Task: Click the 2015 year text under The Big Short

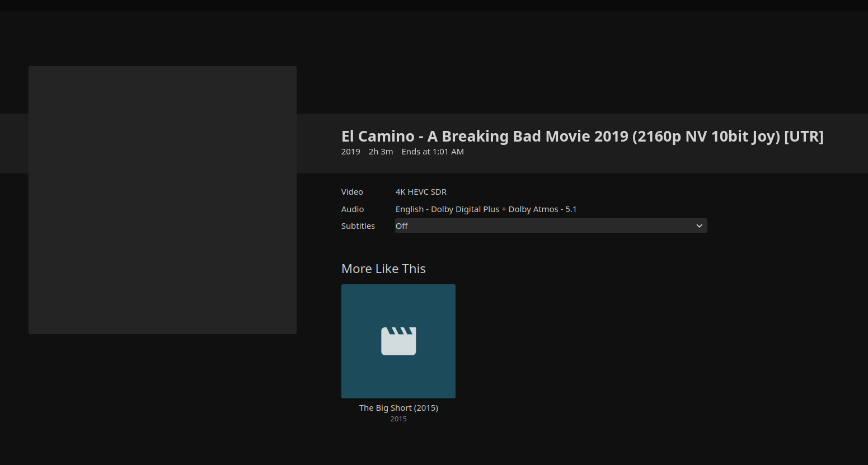Action: point(398,419)
